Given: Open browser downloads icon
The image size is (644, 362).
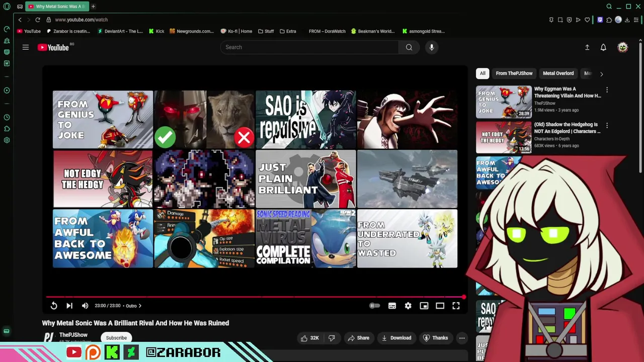Looking at the screenshot, I should pos(627,20).
